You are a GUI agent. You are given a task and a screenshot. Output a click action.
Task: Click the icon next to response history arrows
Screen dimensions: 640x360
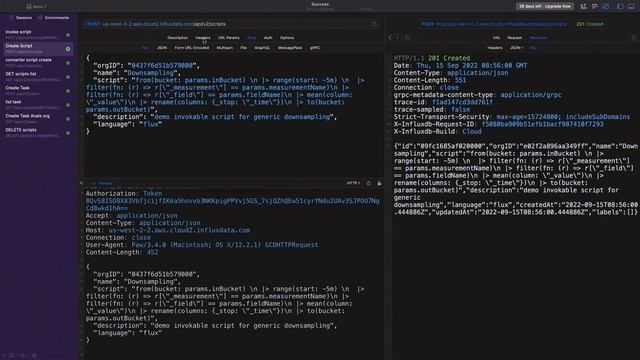tap(407, 38)
